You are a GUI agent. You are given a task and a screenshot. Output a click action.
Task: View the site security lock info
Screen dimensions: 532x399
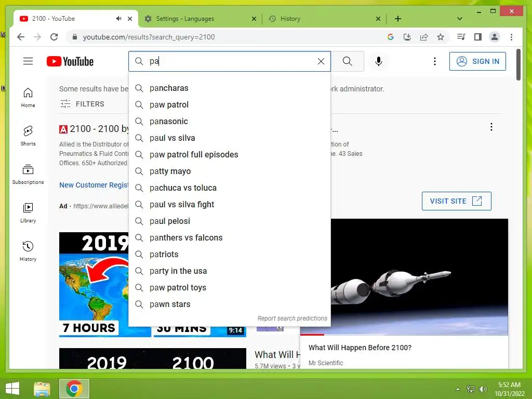tap(75, 37)
